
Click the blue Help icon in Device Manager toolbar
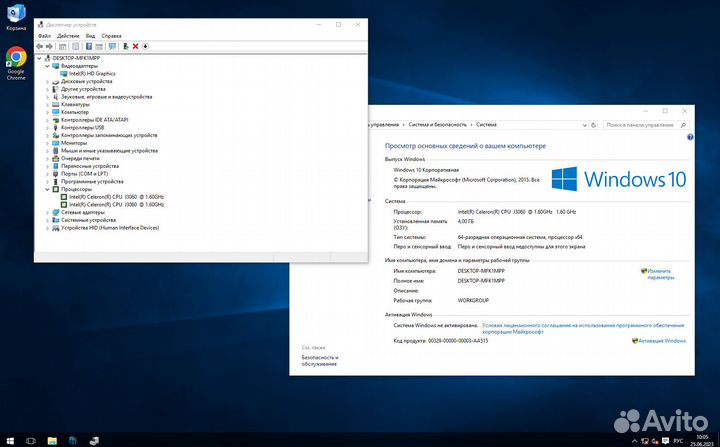click(x=89, y=46)
